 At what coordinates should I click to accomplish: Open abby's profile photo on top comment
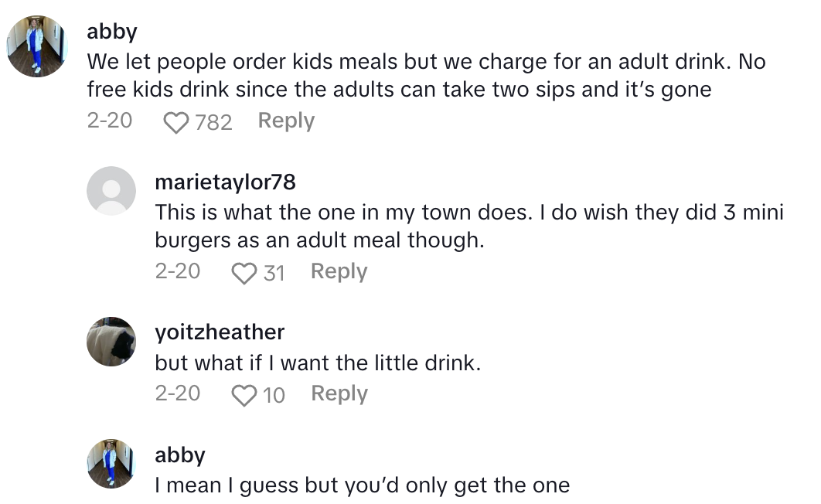point(37,46)
